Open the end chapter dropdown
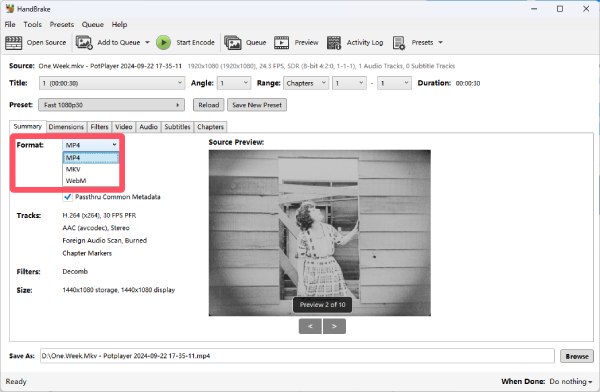 click(394, 83)
